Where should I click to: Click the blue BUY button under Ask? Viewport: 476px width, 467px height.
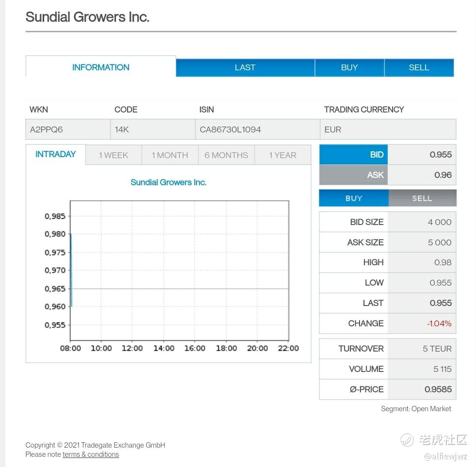point(354,198)
